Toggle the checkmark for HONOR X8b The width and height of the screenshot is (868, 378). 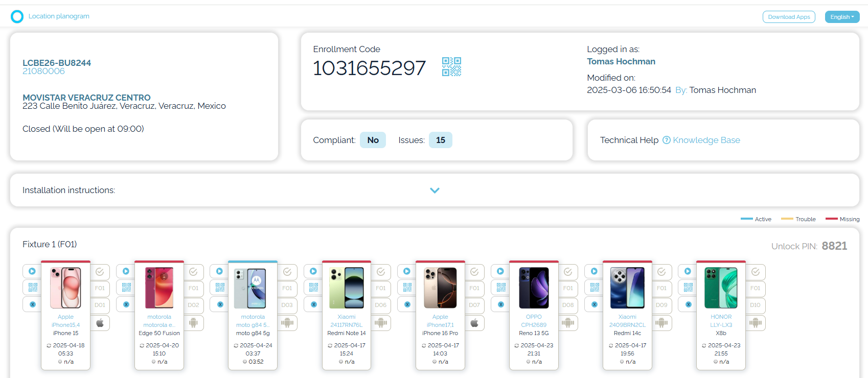click(756, 272)
